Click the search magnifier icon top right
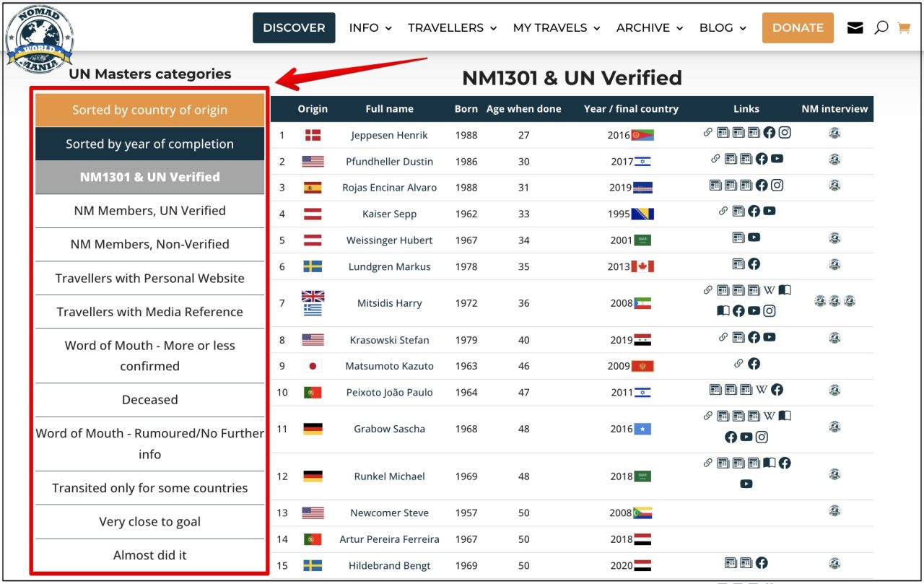 coord(881,27)
